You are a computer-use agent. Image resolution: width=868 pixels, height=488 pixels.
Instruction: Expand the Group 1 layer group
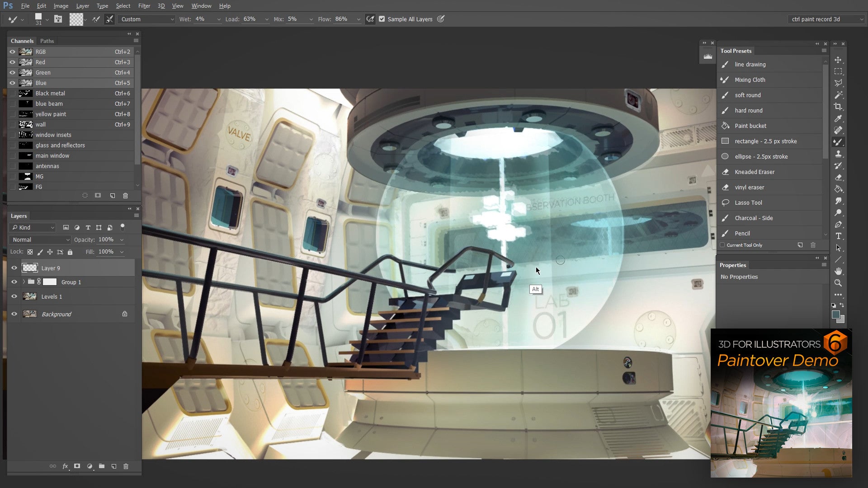tap(23, 282)
